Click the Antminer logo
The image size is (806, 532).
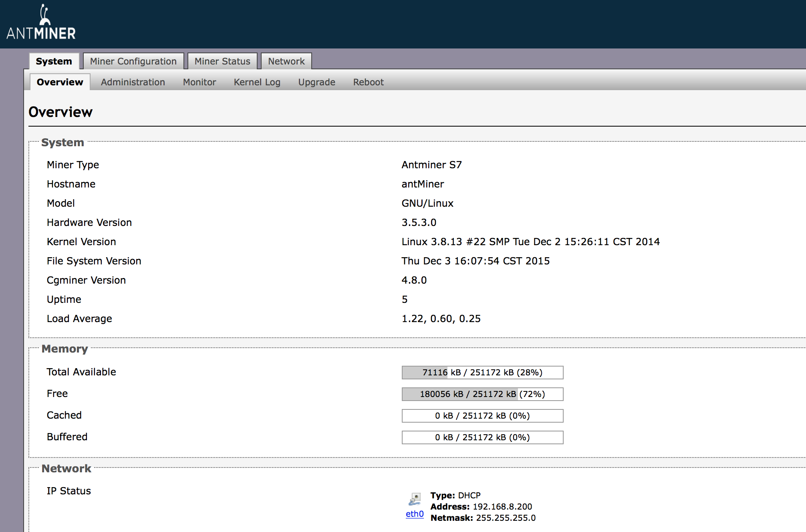point(41,22)
